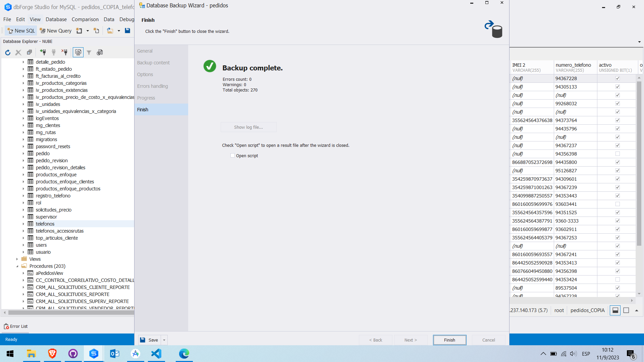
Task: Click the disconnect plug icon with red X
Action: point(64,52)
